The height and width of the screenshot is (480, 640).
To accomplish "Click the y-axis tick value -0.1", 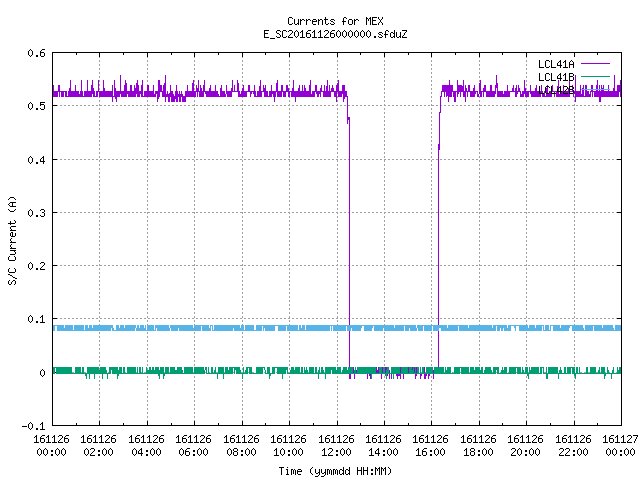I will [33, 426].
